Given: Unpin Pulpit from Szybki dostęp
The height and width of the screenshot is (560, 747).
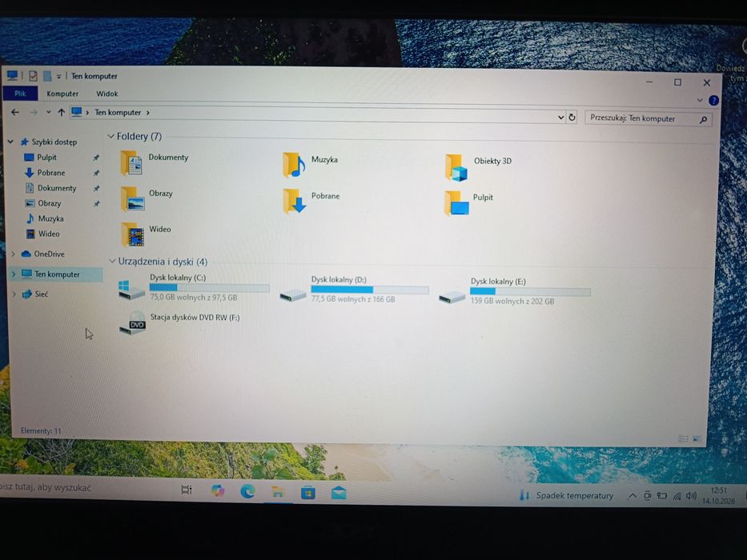Looking at the screenshot, I should click(x=96, y=158).
